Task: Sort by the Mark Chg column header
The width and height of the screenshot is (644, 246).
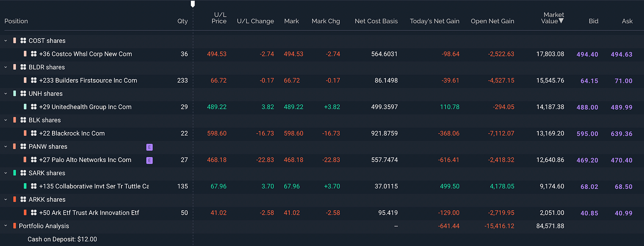Action: pos(326,21)
